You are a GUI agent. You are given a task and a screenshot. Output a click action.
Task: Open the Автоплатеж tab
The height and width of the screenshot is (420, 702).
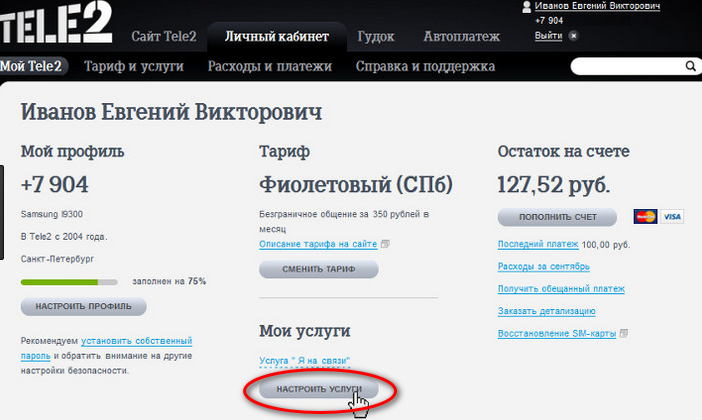(x=462, y=36)
